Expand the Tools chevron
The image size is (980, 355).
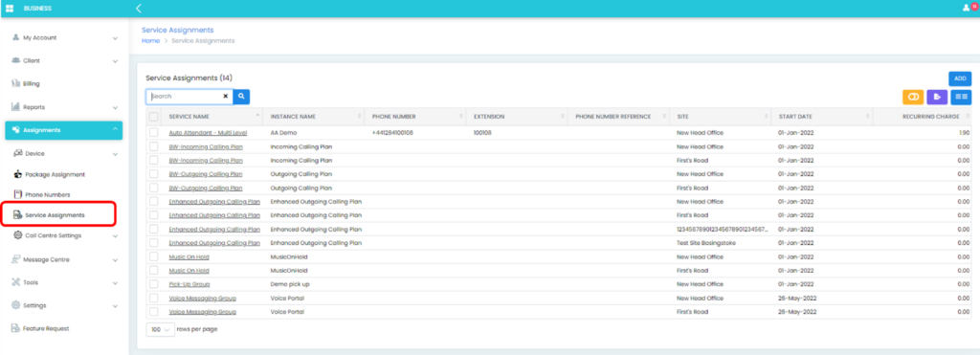pos(115,283)
